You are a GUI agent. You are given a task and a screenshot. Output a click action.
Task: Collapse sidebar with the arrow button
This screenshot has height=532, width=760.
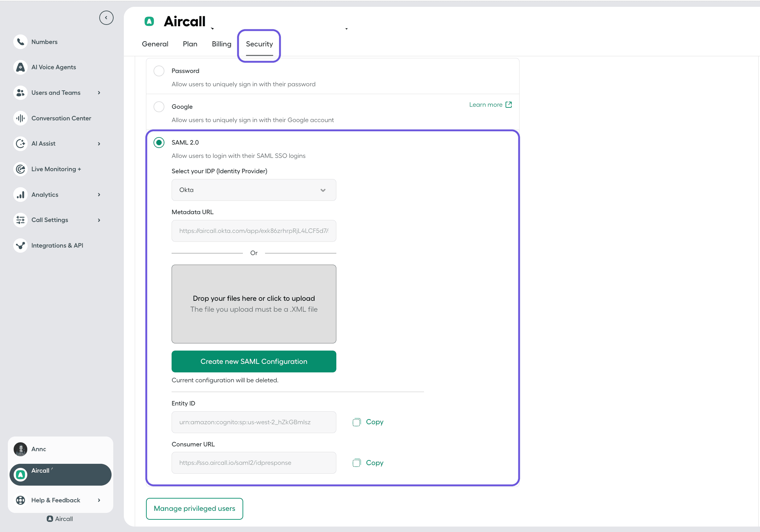[x=106, y=18]
